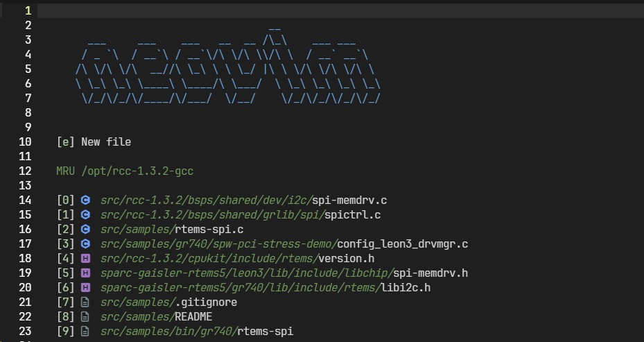Click the C icon beside config_leon3_drvmgr.c
644x342 pixels.
(x=85, y=244)
